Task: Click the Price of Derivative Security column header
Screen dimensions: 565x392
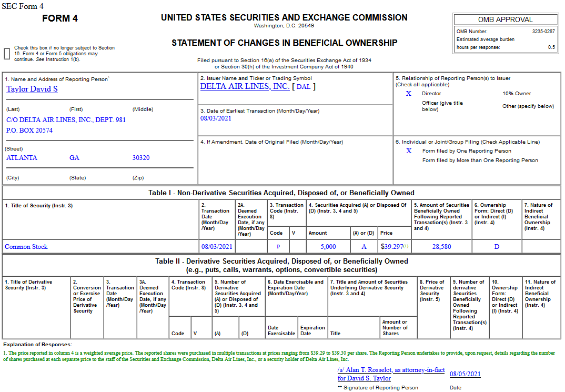Action: pos(432,290)
